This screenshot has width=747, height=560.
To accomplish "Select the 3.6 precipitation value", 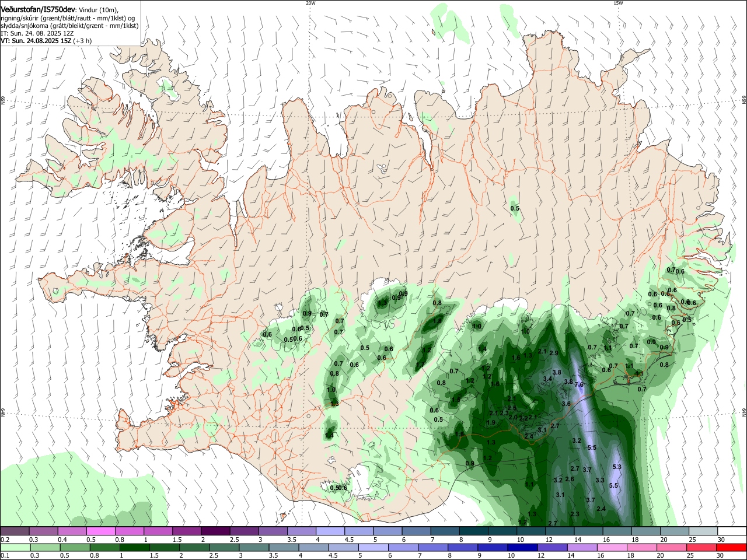I will tap(566, 404).
